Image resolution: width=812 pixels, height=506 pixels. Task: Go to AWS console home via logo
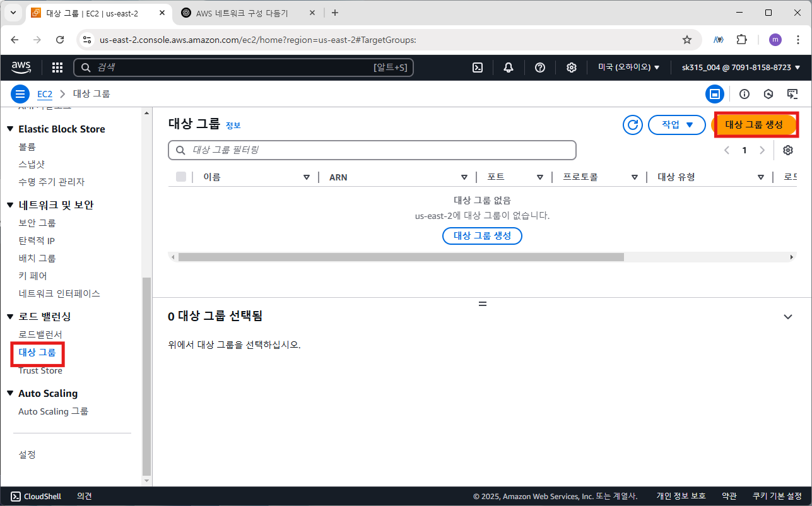click(21, 67)
